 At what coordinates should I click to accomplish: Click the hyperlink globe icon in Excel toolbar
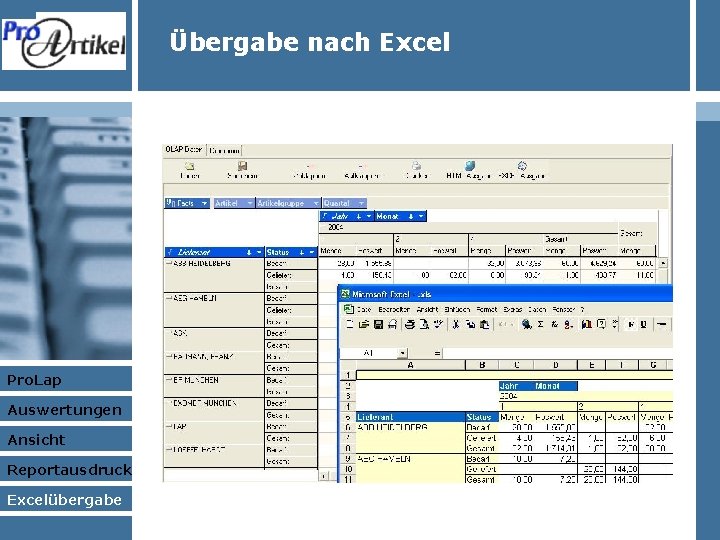[x=526, y=325]
